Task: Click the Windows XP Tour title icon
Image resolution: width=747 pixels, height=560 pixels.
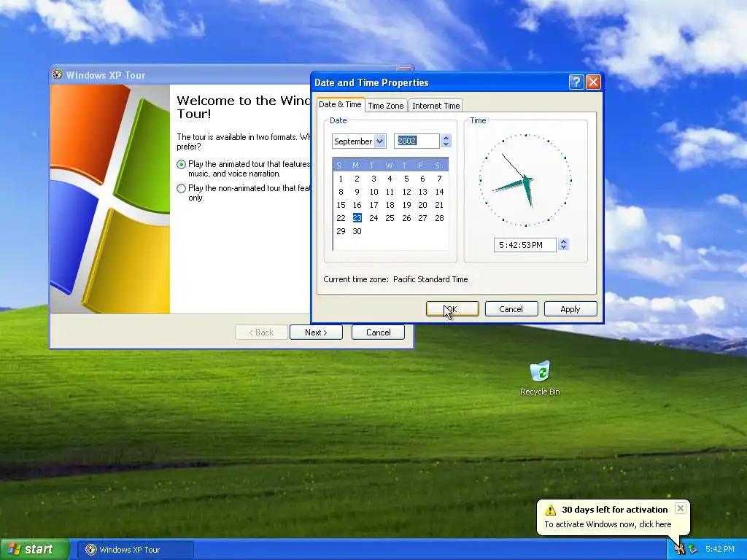Action: [x=58, y=75]
